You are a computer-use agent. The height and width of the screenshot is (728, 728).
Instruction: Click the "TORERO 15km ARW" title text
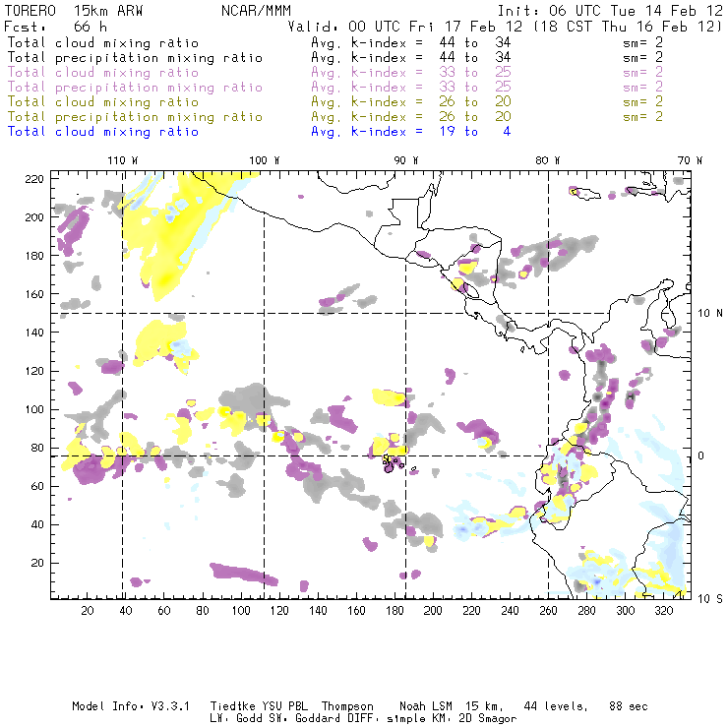click(x=74, y=11)
